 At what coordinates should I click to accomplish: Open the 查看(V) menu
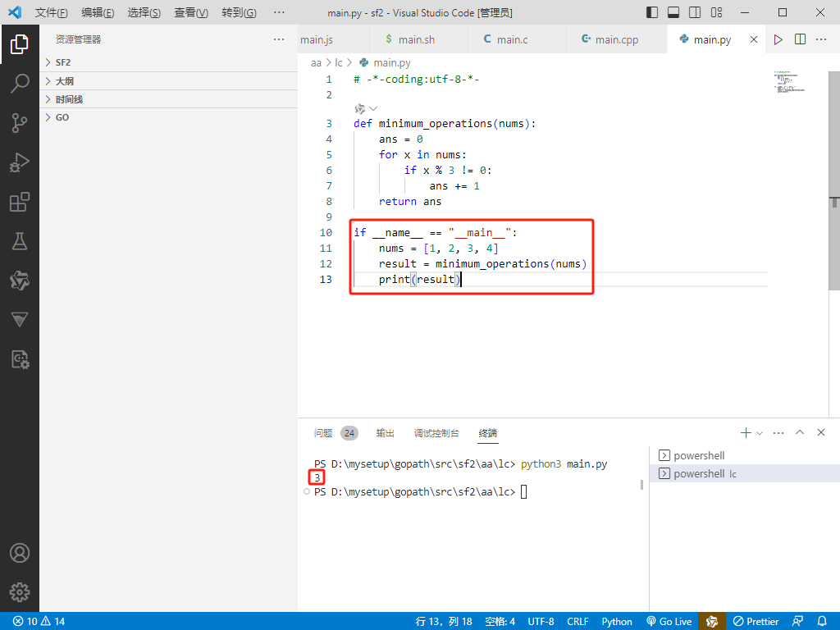(x=191, y=12)
